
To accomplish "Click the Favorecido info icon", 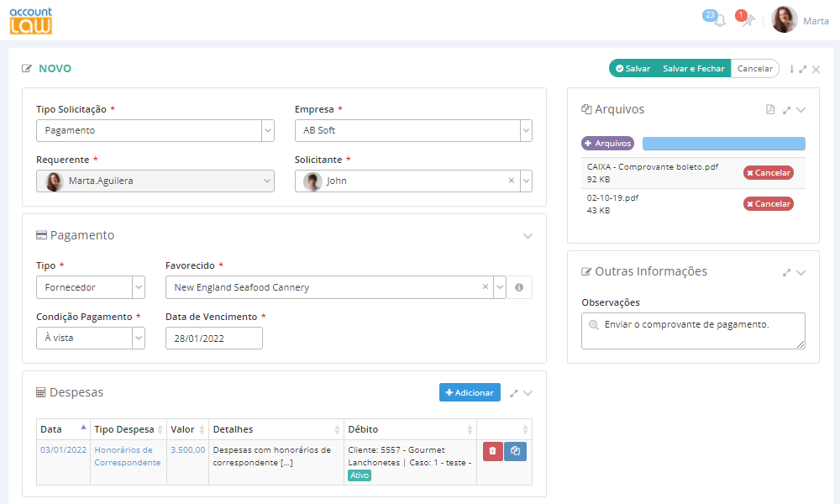I will [x=519, y=287].
